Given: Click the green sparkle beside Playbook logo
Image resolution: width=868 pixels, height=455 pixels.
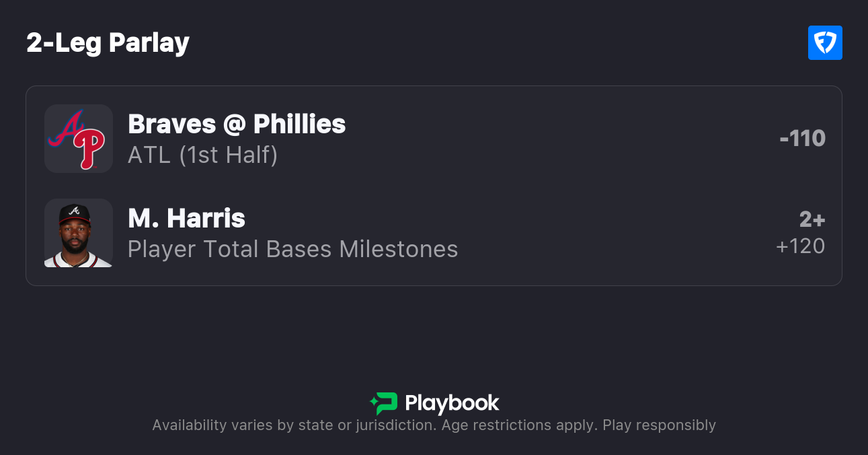Looking at the screenshot, I should coord(373,403).
